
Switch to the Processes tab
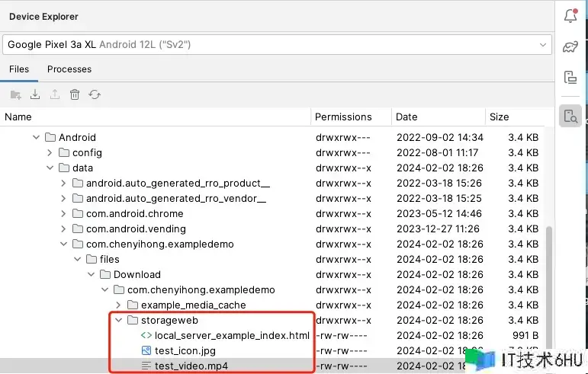(69, 69)
